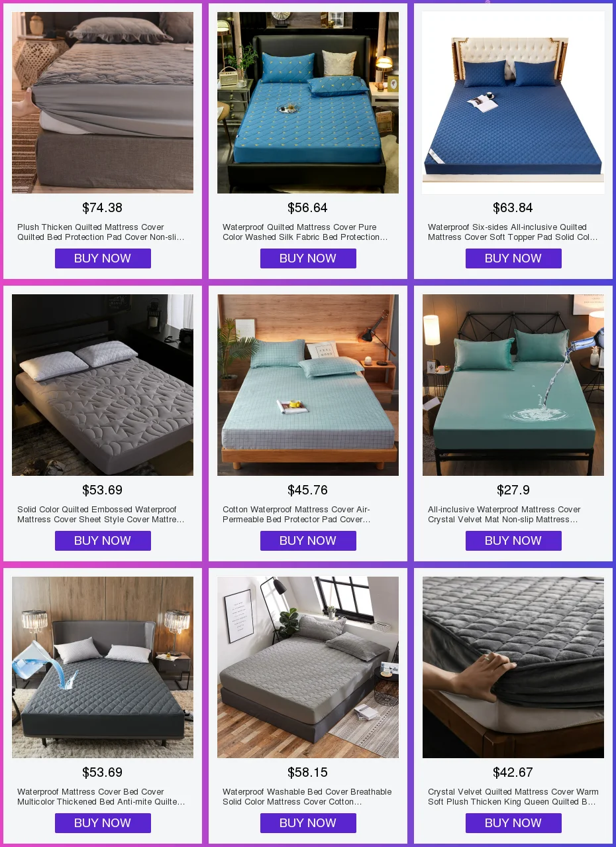Open Solid Color Quilted Embossed Waterproof title
Screen dimensions: 616x847
101,514
